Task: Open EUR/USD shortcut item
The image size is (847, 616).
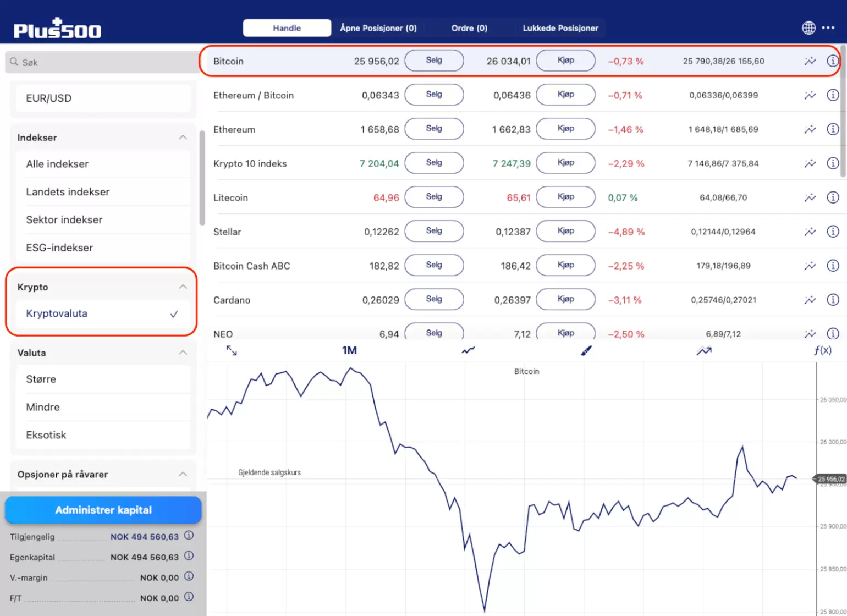Action: coord(103,98)
